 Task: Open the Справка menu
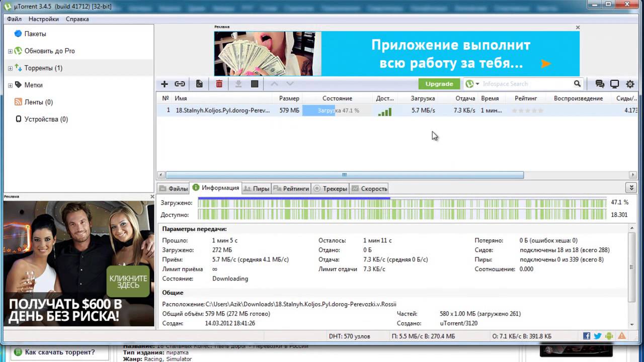tap(77, 19)
